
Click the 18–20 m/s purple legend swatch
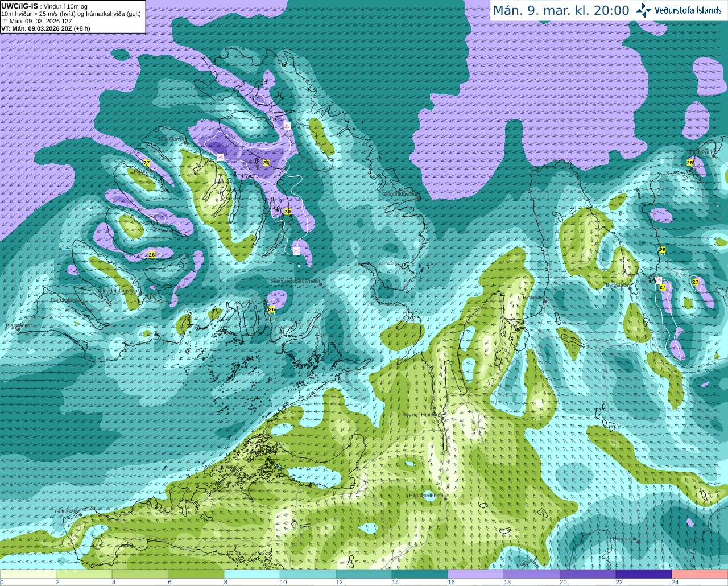coord(532,574)
